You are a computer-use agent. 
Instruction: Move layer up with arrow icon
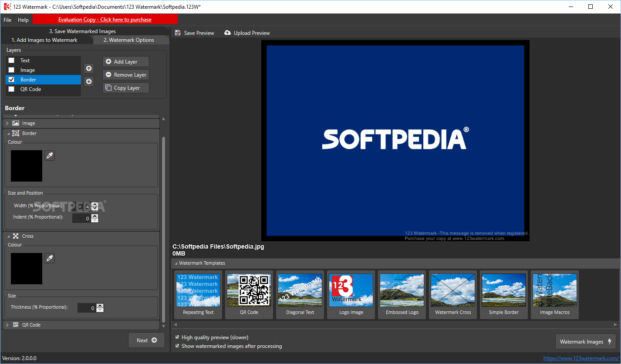pos(89,68)
